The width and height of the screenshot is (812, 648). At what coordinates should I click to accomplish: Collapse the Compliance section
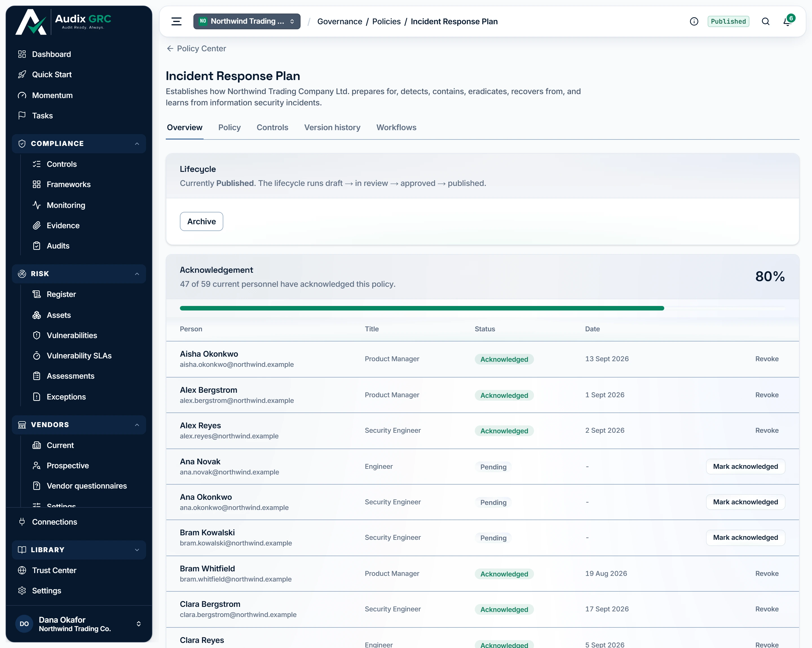[79, 144]
